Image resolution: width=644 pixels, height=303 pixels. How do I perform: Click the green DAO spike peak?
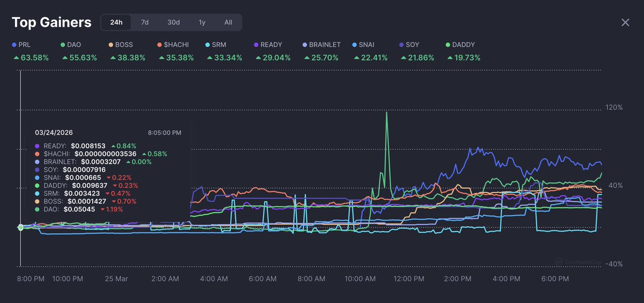coord(386,113)
